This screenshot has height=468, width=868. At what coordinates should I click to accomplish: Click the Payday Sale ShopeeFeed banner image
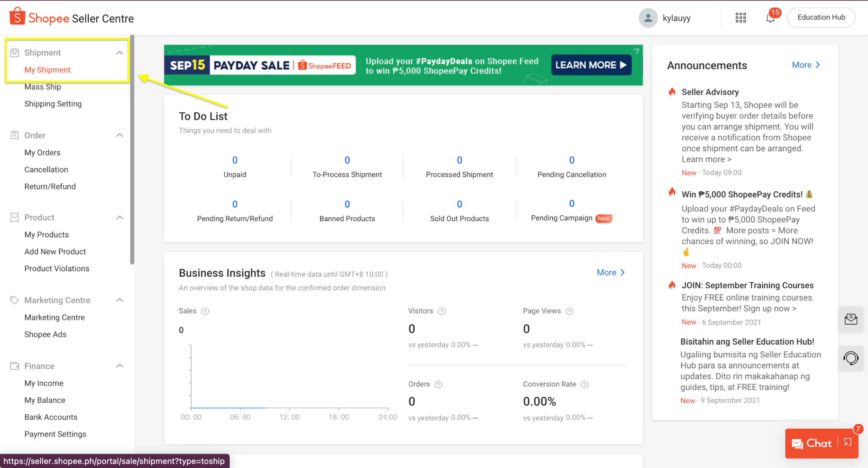(403, 65)
